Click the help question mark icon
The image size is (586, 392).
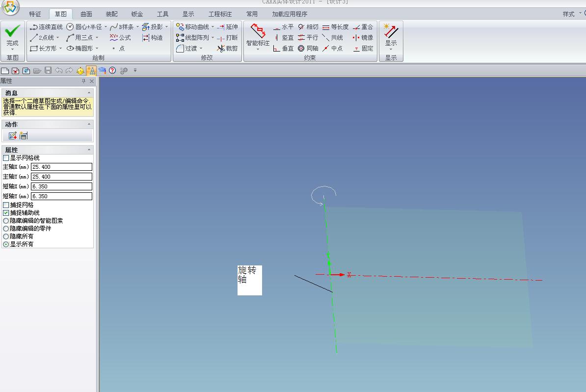112,71
